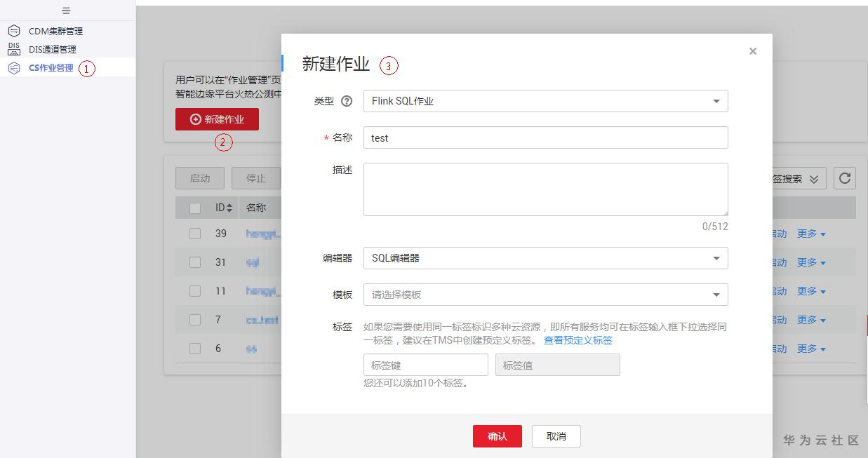Screen dimensions: 868x458
Task: Click the 名称 input field containing test
Action: coord(545,137)
